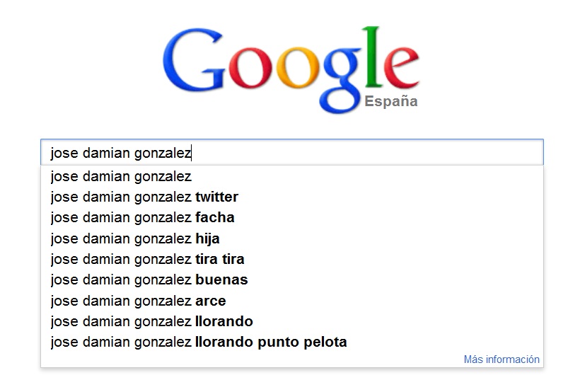580x392 pixels.
Task: Pick the suggestion ending in 'facha'
Action: (292, 218)
